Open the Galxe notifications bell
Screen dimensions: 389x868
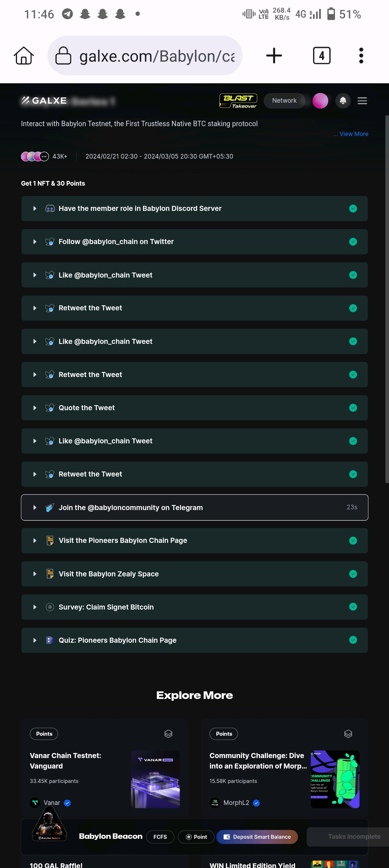click(343, 101)
